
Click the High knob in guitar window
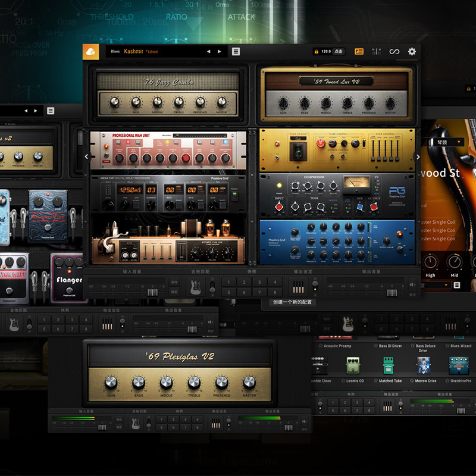coord(430,262)
